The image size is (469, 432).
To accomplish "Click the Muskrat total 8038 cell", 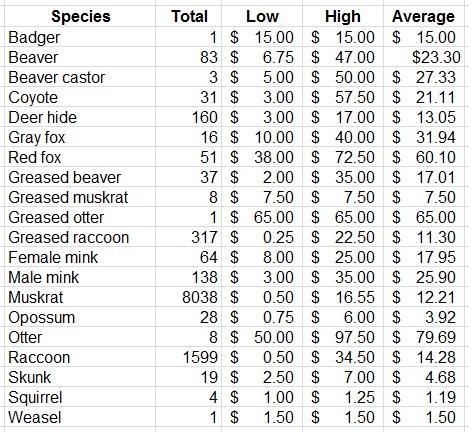I will [189, 297].
